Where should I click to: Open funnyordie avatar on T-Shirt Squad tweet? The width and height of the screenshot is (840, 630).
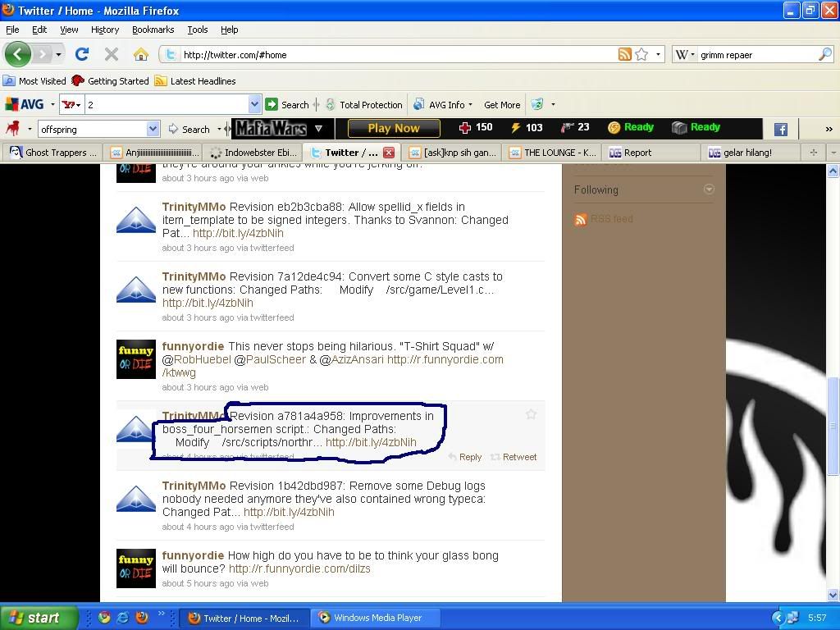click(136, 359)
